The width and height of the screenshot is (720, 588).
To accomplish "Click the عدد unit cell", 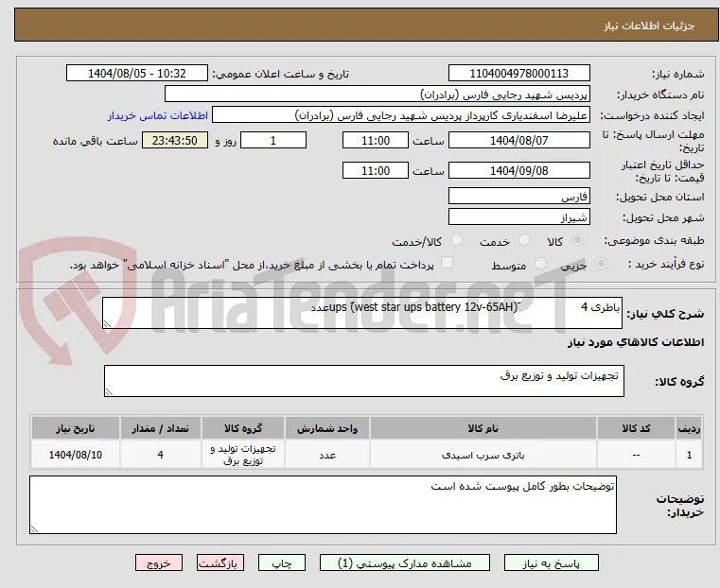I will point(327,455).
